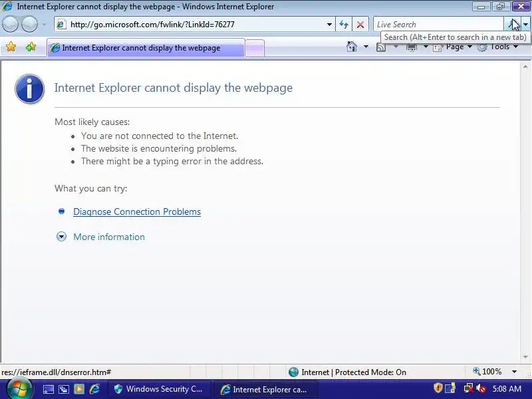Click the Back navigation button
Image resolution: width=532 pixels, height=399 pixels.
pyautogui.click(x=10, y=25)
